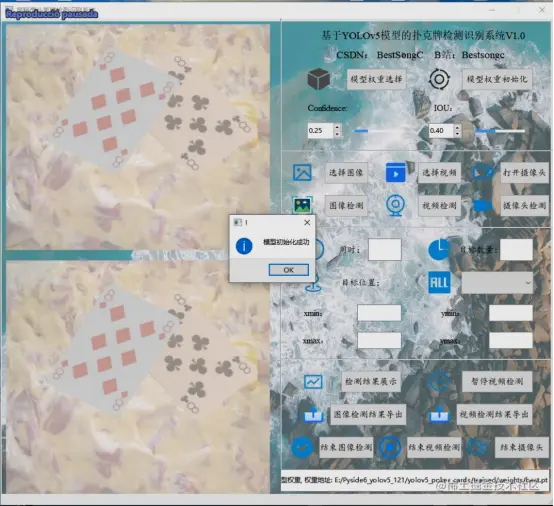Image resolution: width=554 pixels, height=506 pixels.
Task: Click the 模型初始化成功 message text
Action: (286, 242)
